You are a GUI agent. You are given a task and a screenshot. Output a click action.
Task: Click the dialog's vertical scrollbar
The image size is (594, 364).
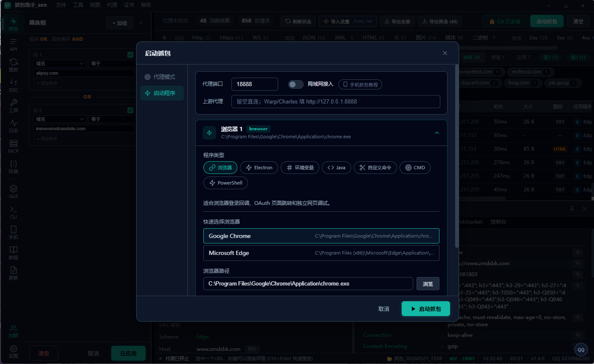pos(457,156)
